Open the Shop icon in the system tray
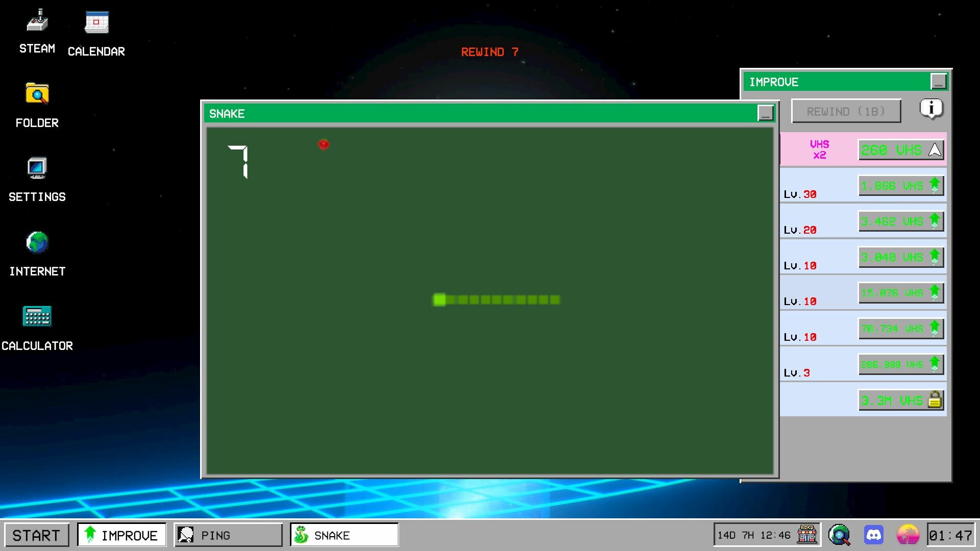This screenshot has width=980, height=551. click(x=806, y=535)
